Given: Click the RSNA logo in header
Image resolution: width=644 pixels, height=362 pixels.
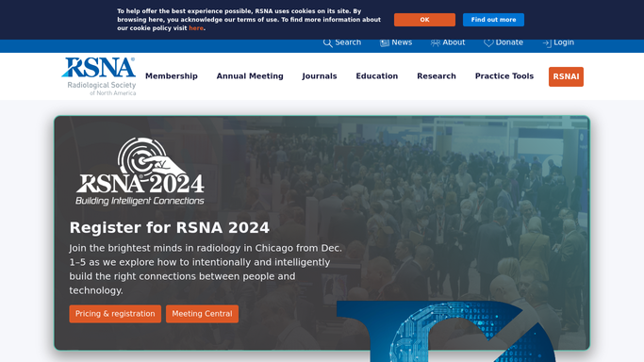Looking at the screenshot, I should click(x=99, y=76).
